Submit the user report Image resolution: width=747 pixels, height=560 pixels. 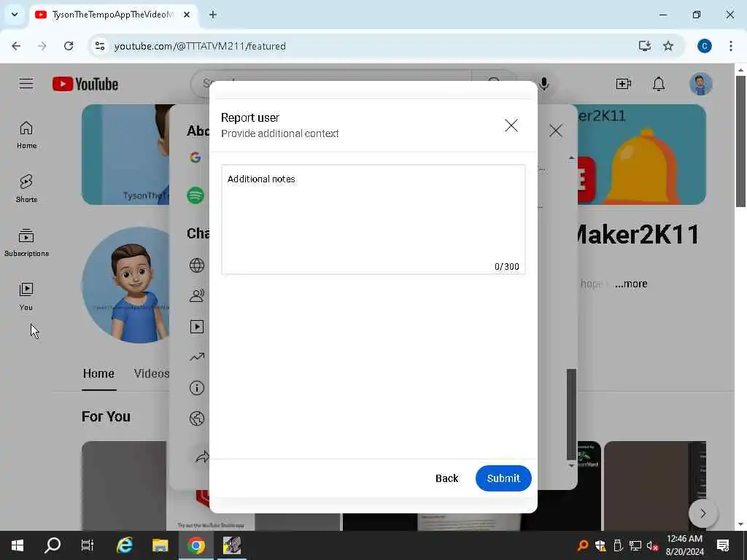tap(503, 478)
